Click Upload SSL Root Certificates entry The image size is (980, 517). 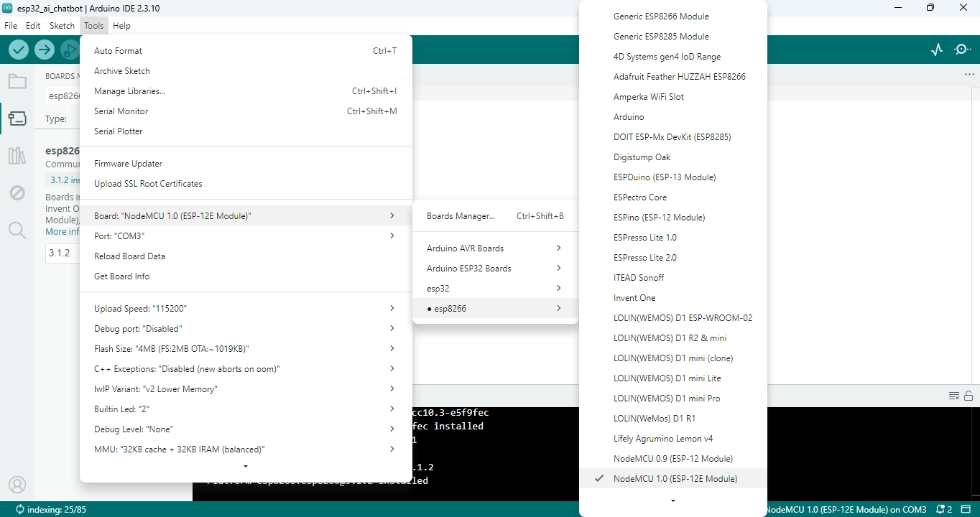click(x=246, y=184)
